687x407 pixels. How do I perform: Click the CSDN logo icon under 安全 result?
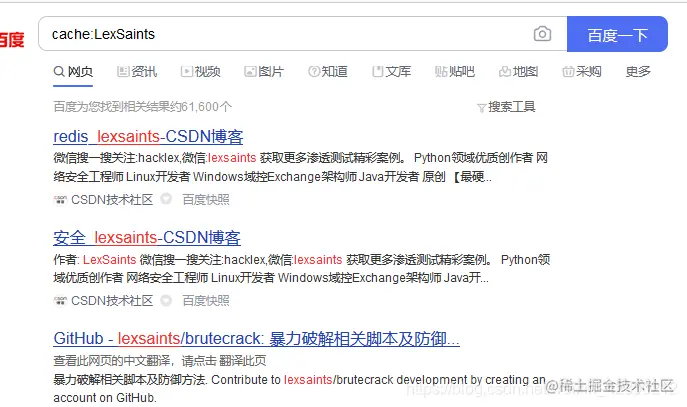tap(60, 301)
